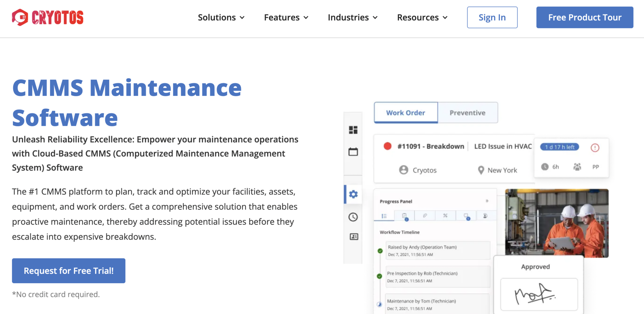The height and width of the screenshot is (314, 644).
Task: Click the Free Product Tour button
Action: pos(585,18)
